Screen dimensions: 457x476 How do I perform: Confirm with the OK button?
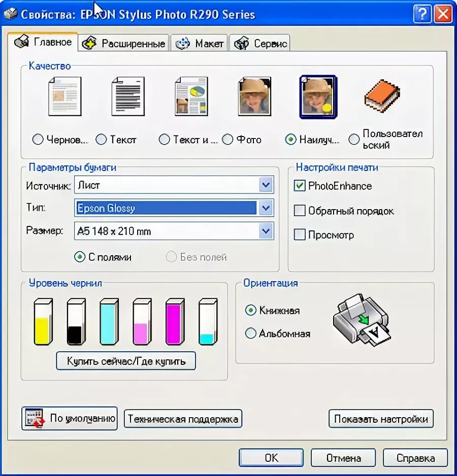click(x=271, y=458)
